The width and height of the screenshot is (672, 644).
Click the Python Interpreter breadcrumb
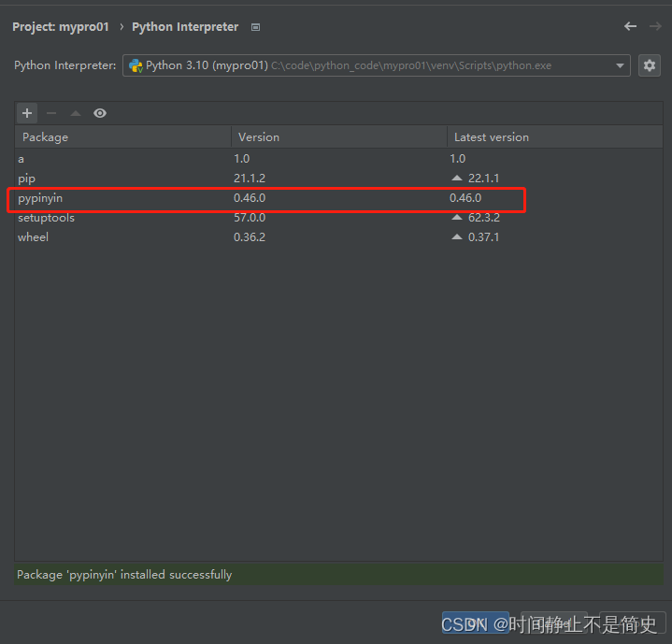[185, 27]
